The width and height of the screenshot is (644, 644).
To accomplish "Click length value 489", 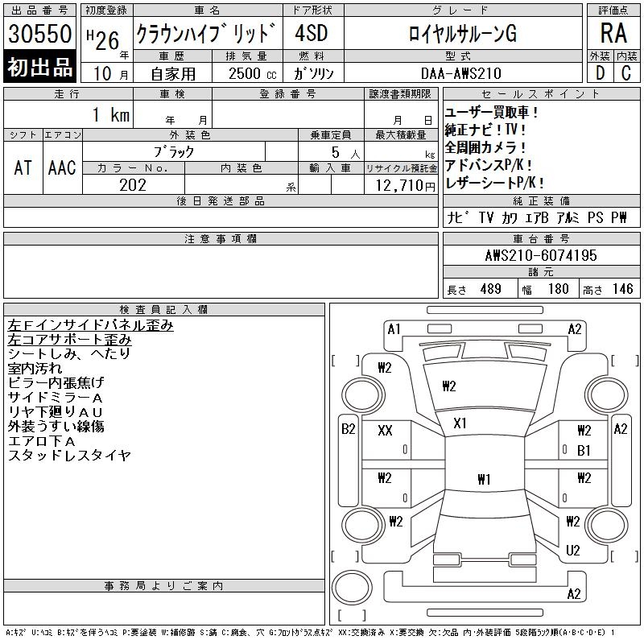I will coord(491,289).
